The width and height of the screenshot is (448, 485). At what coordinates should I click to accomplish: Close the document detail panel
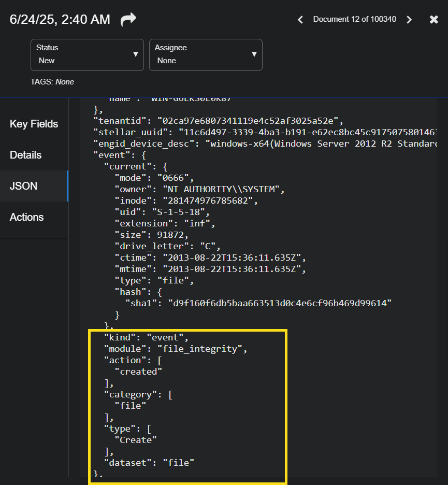434,20
